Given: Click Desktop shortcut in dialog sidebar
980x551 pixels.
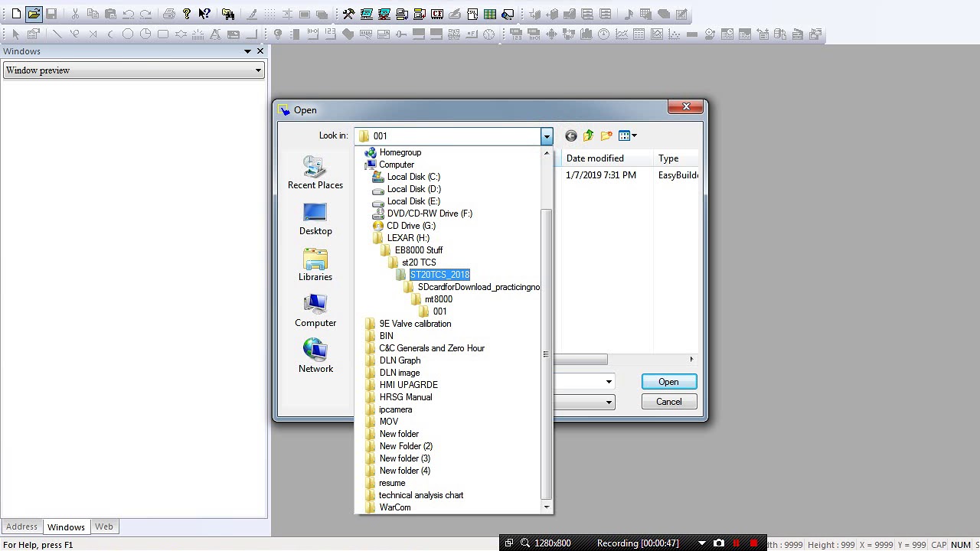Looking at the screenshot, I should point(315,219).
